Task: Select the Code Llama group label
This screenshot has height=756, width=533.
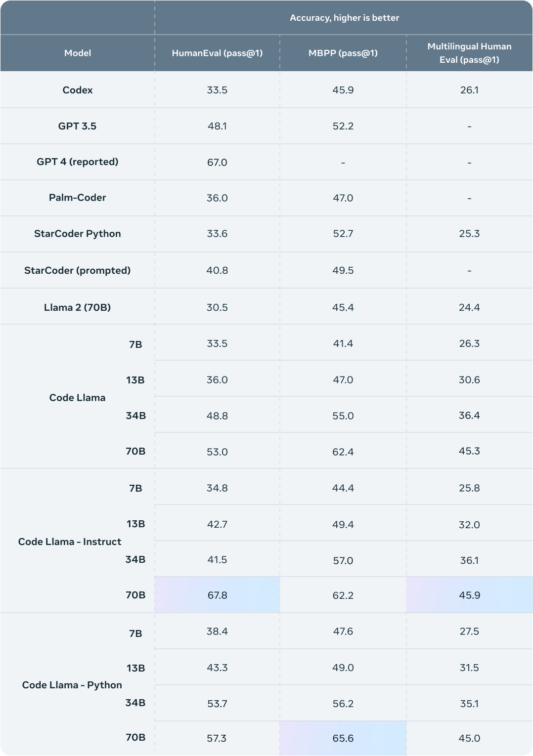Action: coord(78,398)
